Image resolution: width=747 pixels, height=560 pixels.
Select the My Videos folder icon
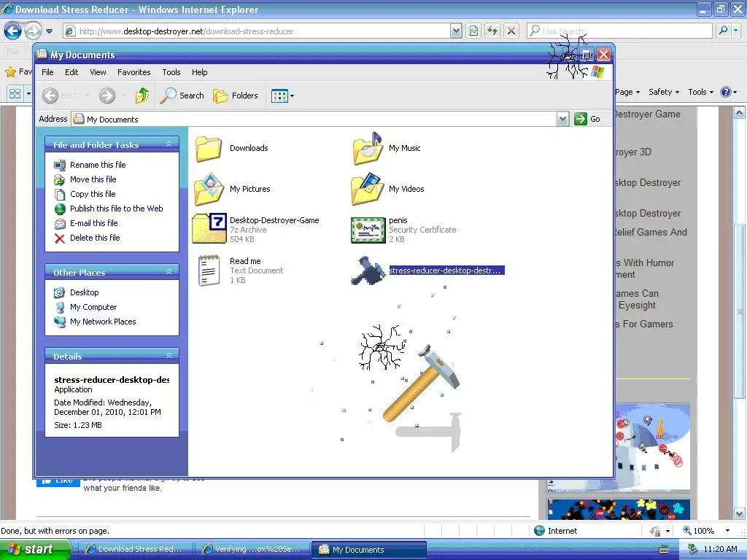[x=368, y=189]
